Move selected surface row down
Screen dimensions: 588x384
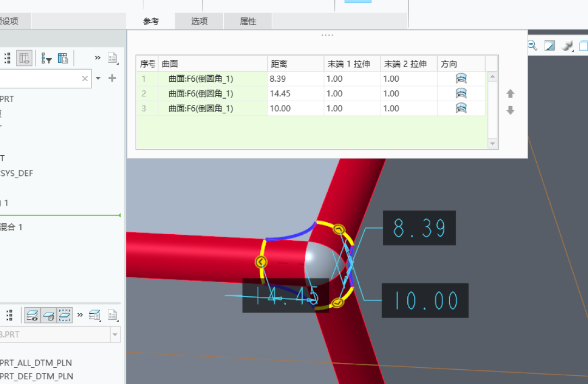(x=510, y=110)
